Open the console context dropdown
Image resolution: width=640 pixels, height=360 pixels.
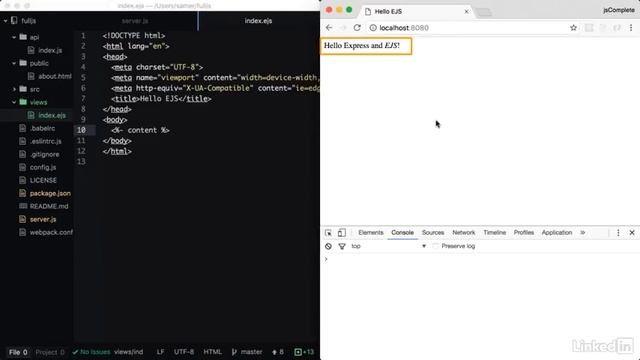389,246
